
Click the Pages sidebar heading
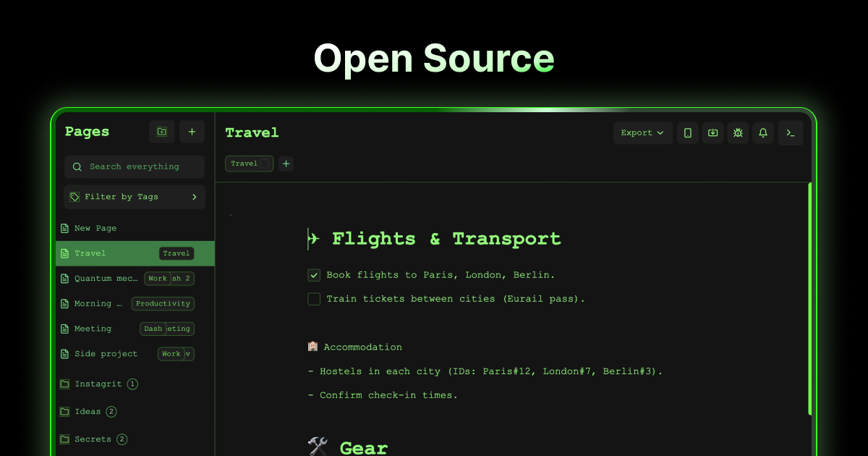87,132
